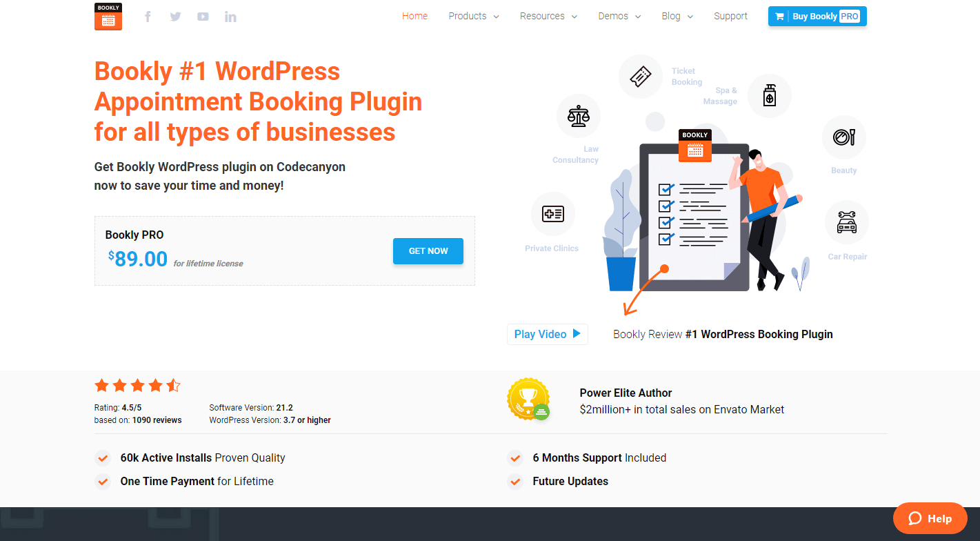This screenshot has height=541, width=980.
Task: Select the Home menu item
Action: (x=414, y=16)
